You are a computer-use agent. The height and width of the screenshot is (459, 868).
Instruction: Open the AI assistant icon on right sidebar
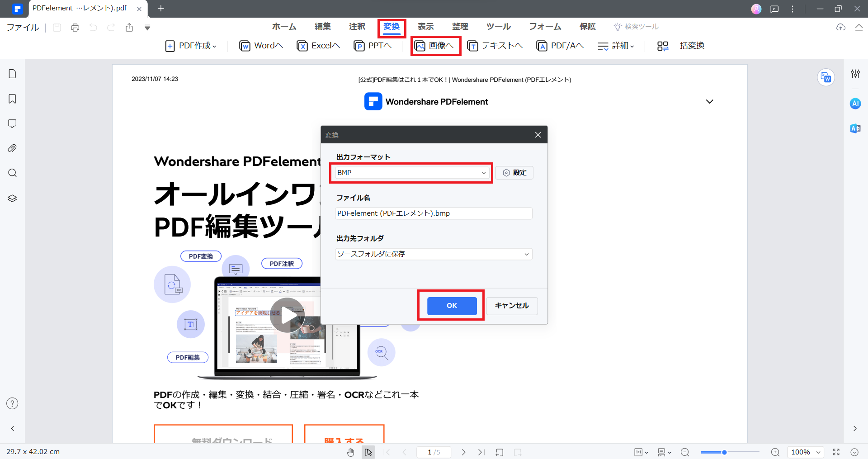point(855,104)
